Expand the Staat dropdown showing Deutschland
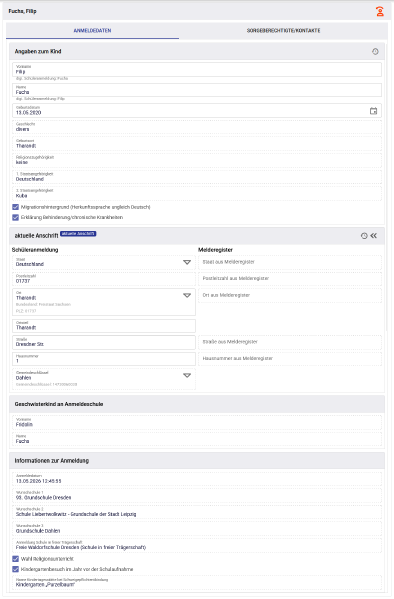This screenshot has width=394, height=599. pos(187,262)
